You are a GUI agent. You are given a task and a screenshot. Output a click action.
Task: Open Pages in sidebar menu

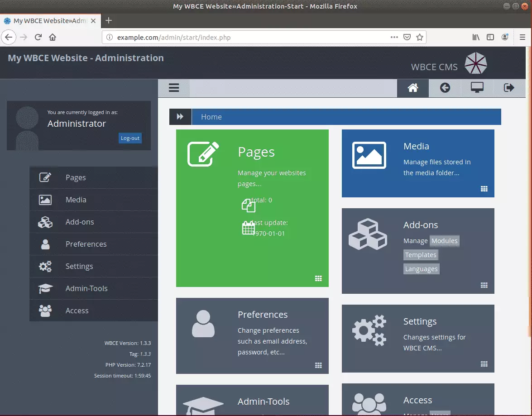tap(94, 177)
